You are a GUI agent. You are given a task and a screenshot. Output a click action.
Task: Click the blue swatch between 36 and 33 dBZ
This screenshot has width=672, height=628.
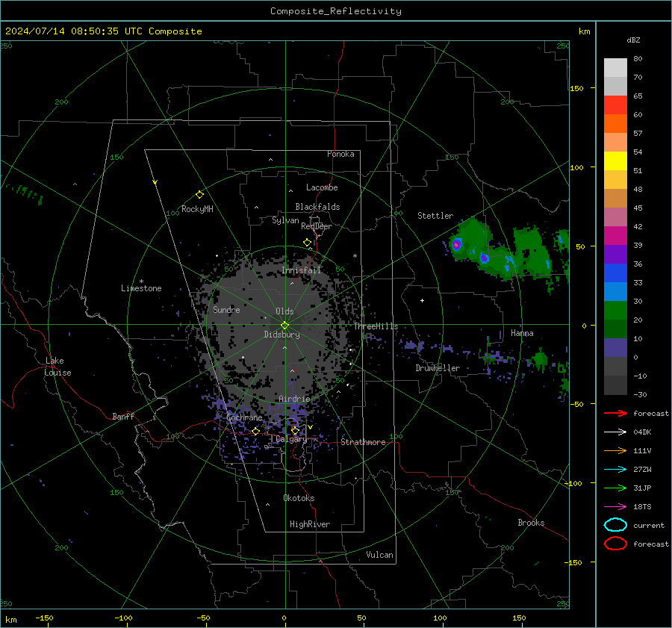[615, 273]
